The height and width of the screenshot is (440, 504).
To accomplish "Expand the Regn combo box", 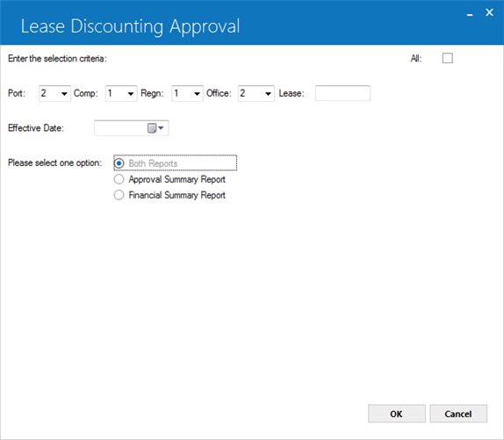I will pos(187,93).
